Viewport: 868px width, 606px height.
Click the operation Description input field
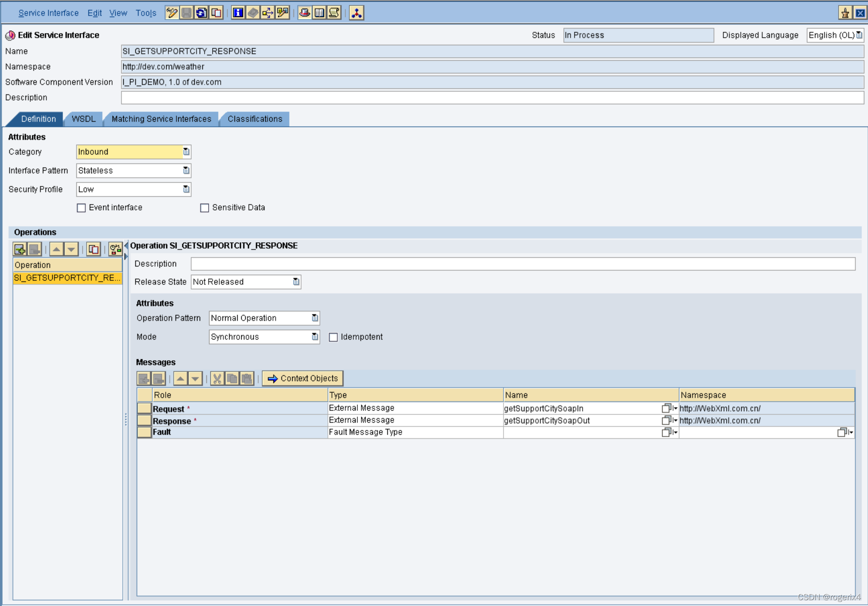tap(523, 264)
